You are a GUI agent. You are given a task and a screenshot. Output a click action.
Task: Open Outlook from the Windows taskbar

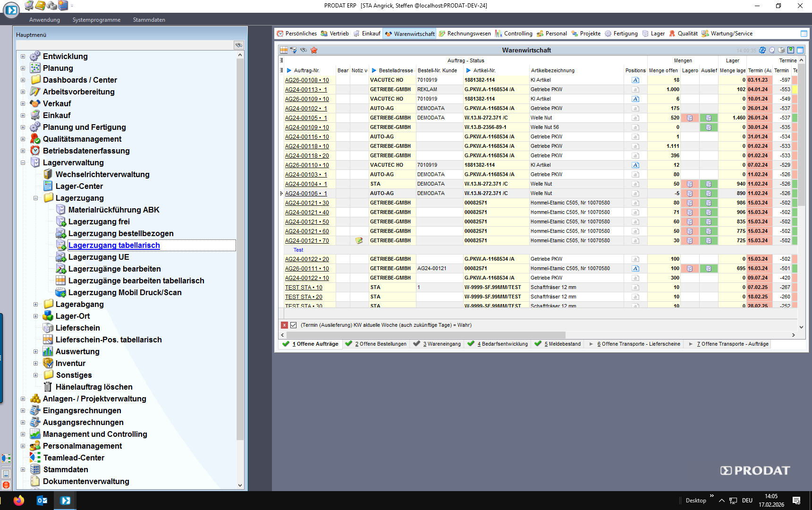coord(42,501)
